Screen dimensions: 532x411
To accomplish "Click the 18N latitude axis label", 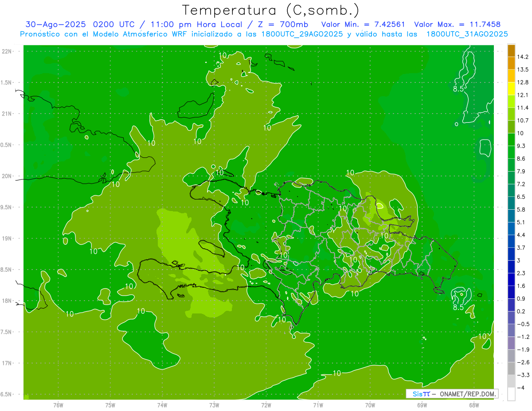I will point(6,301).
